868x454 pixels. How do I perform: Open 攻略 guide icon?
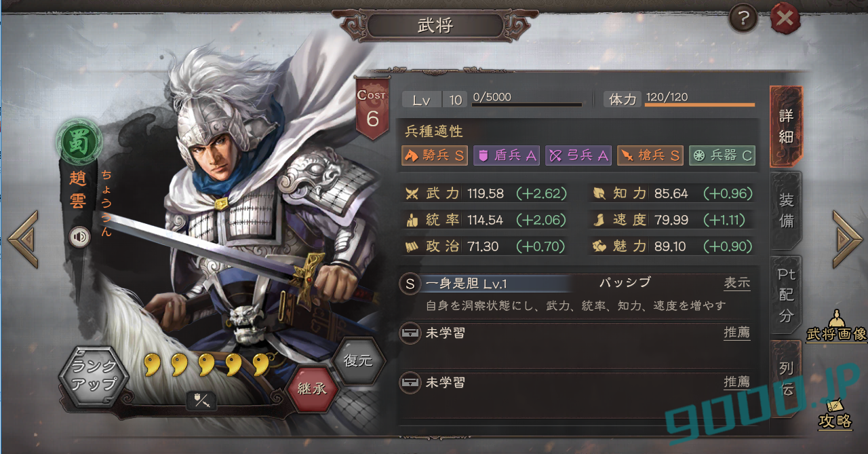pos(835,414)
